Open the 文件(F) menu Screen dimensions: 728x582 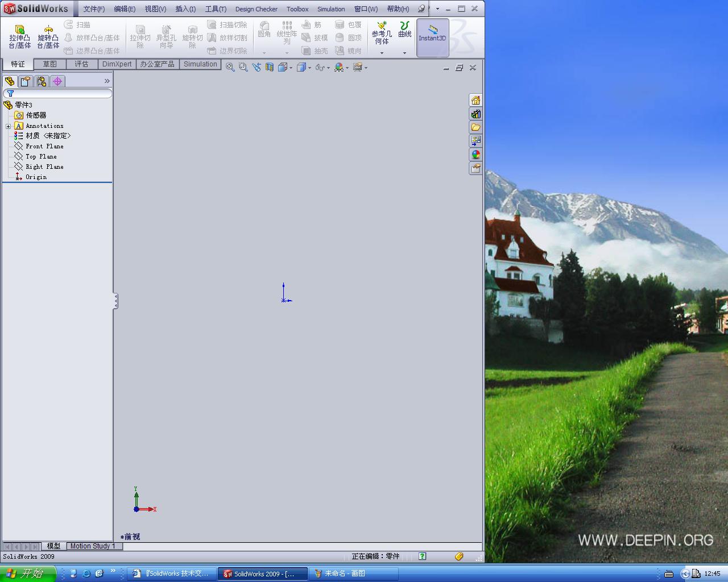click(x=94, y=9)
